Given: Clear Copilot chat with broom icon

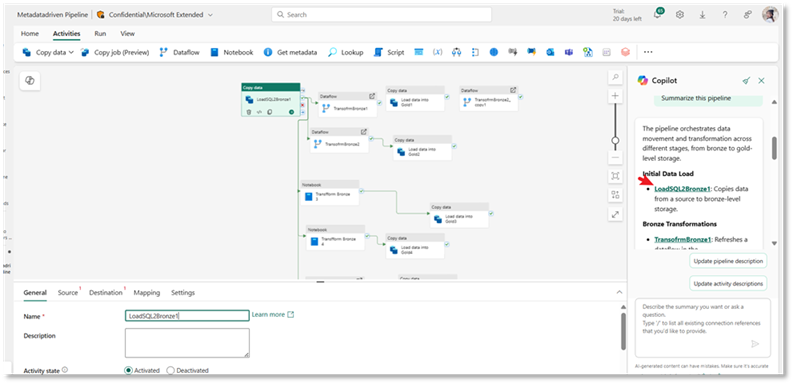Looking at the screenshot, I should (746, 80).
